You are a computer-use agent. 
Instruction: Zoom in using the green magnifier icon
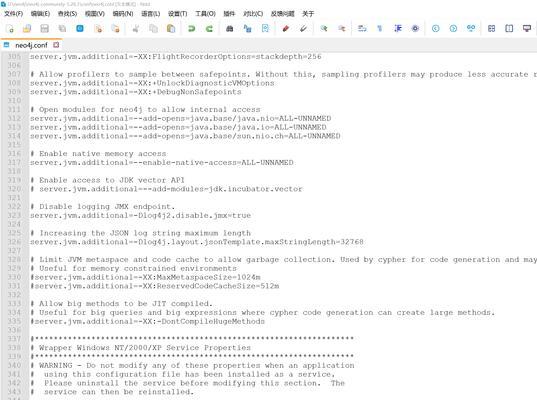pos(324,29)
